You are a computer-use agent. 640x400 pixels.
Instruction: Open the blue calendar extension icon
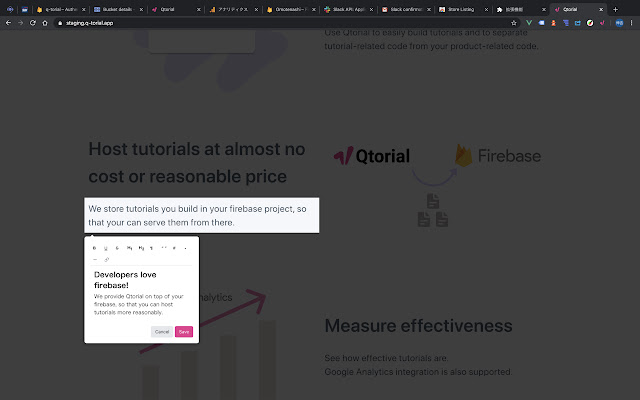(x=578, y=23)
